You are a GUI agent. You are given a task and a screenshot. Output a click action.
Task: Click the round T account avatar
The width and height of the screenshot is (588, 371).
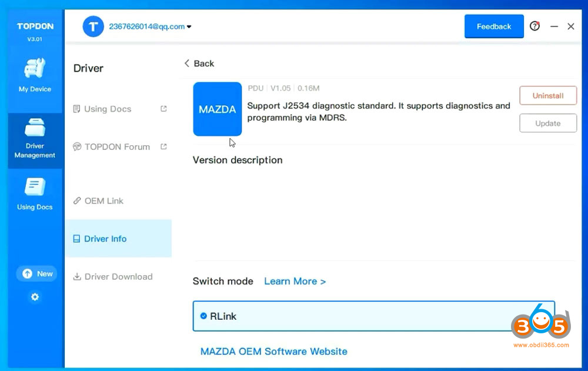click(93, 26)
